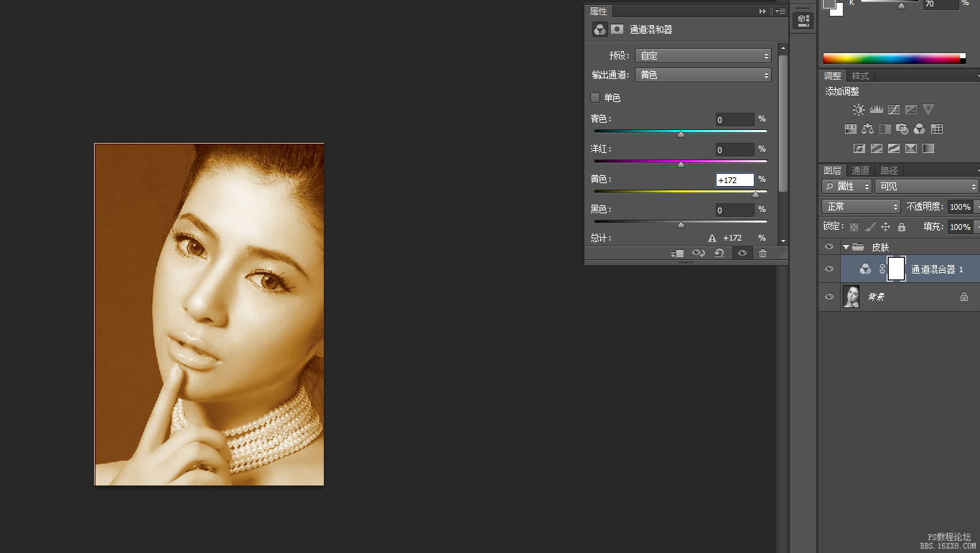
Task: Switch to the 样式 tab
Action: 860,76
